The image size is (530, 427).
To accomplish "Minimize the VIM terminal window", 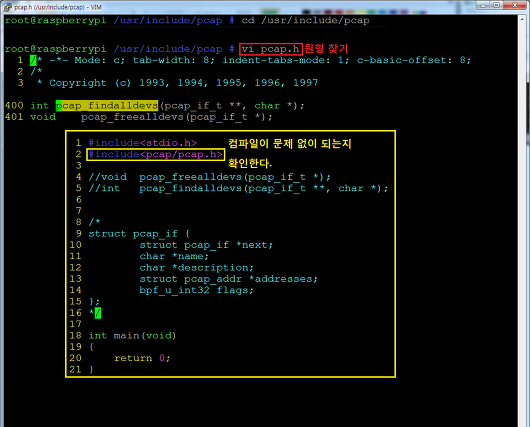I will point(483,5).
